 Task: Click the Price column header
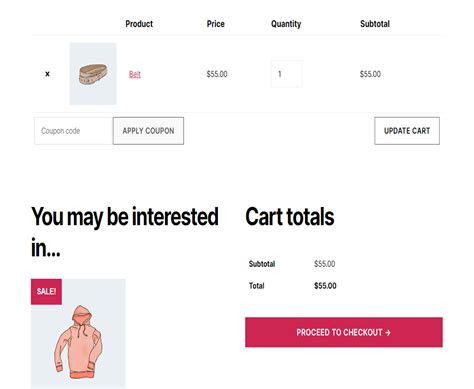pos(215,24)
